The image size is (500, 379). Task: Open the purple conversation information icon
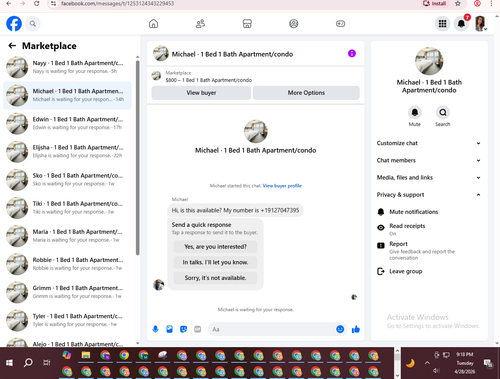(x=352, y=53)
